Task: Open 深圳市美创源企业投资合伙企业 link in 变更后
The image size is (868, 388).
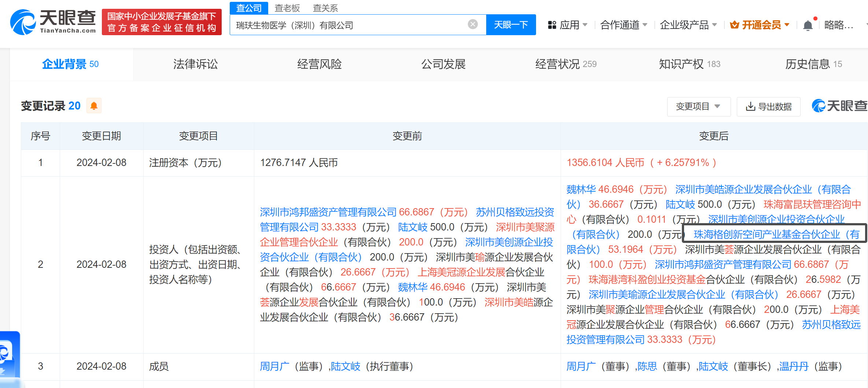Action: pyautogui.click(x=776, y=219)
